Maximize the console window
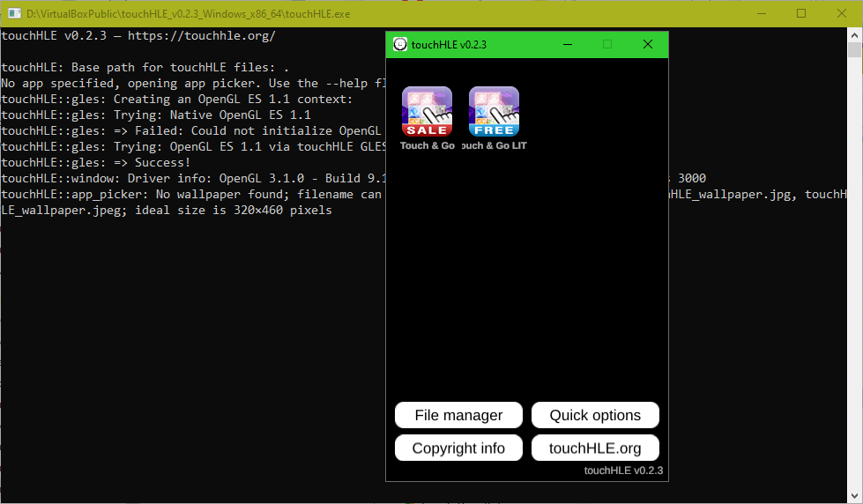 801,13
